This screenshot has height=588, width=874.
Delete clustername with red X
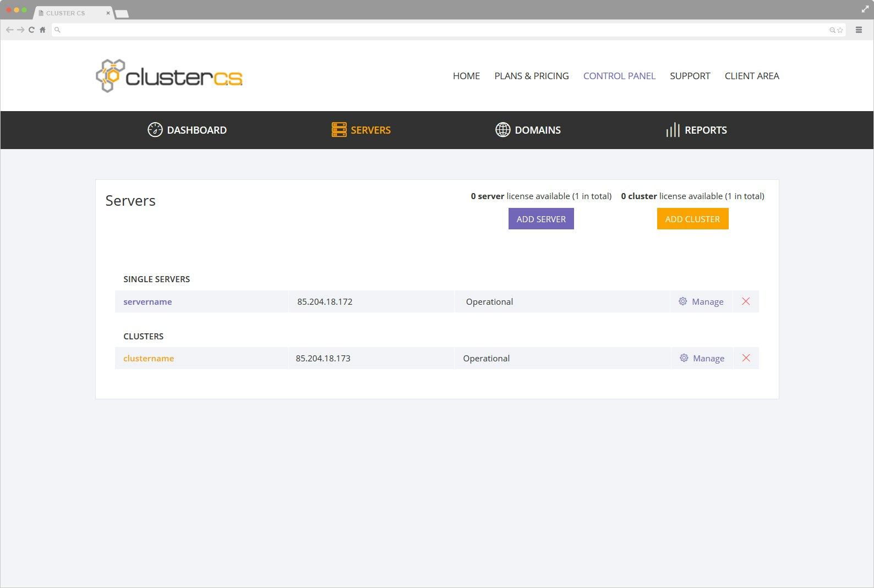click(x=746, y=358)
